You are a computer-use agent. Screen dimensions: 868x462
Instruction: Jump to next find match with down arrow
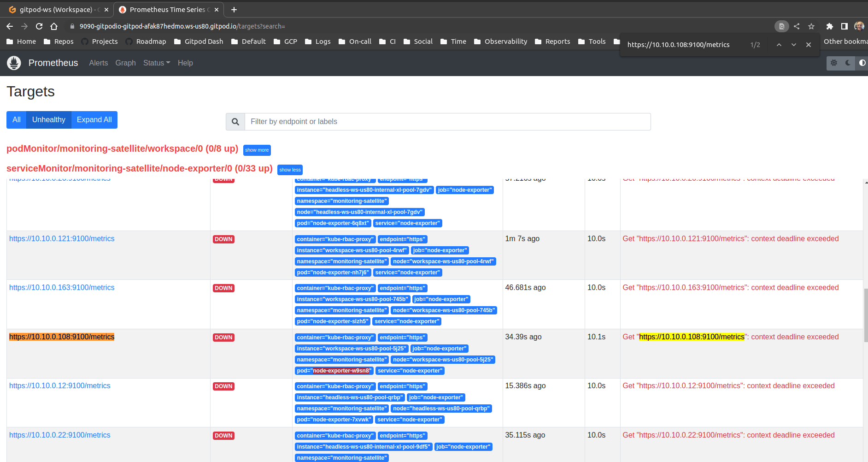point(794,44)
